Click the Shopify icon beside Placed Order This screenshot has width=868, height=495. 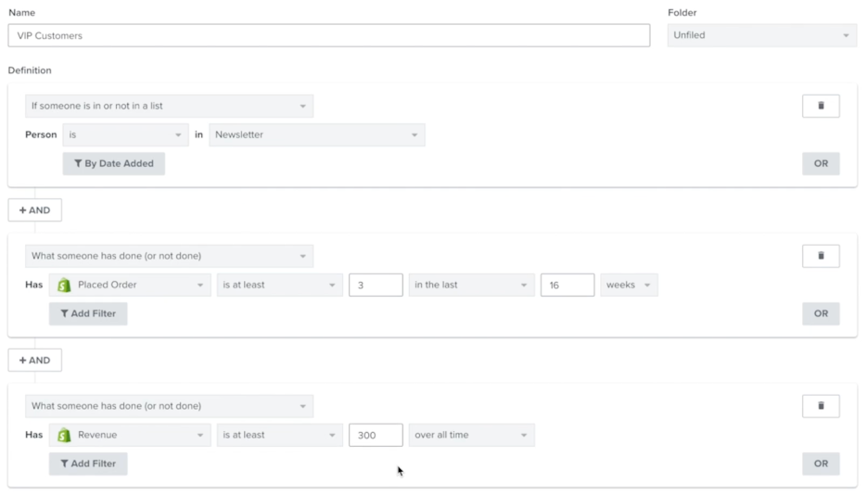(64, 286)
